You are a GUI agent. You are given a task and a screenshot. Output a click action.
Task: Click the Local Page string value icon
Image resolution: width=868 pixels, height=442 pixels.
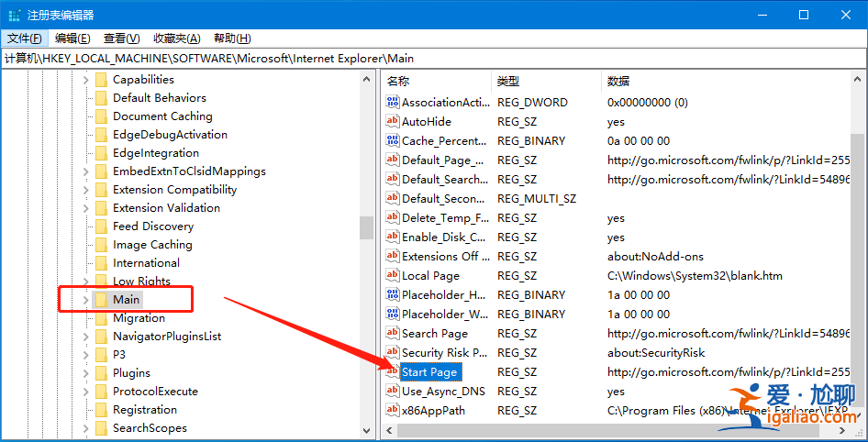[393, 276]
